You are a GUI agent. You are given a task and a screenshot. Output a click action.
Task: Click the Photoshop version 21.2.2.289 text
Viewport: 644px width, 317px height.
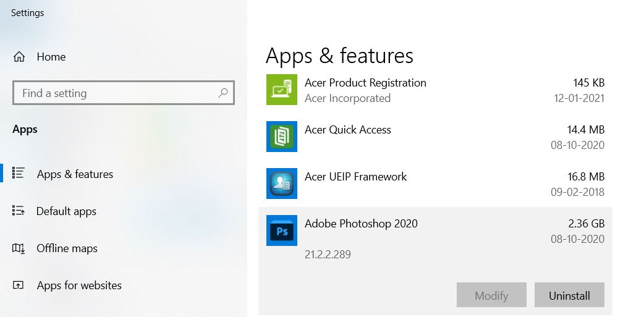(x=328, y=254)
